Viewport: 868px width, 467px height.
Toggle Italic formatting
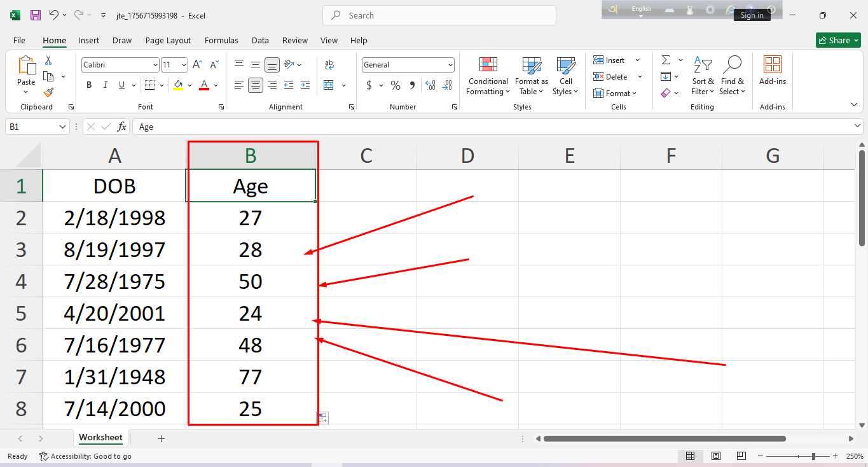pyautogui.click(x=106, y=85)
